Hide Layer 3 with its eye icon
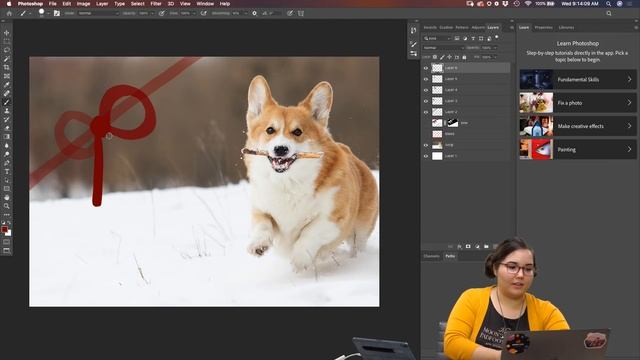Image resolution: width=640 pixels, height=360 pixels. (426, 101)
